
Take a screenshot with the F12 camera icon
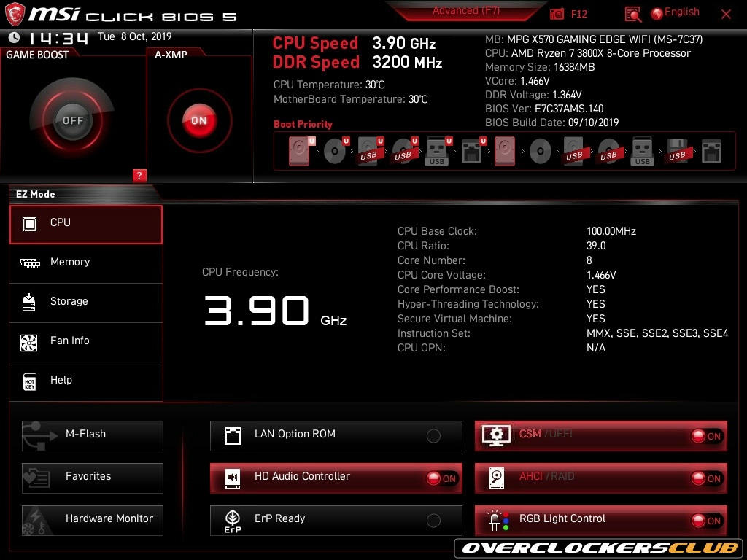coord(557,14)
